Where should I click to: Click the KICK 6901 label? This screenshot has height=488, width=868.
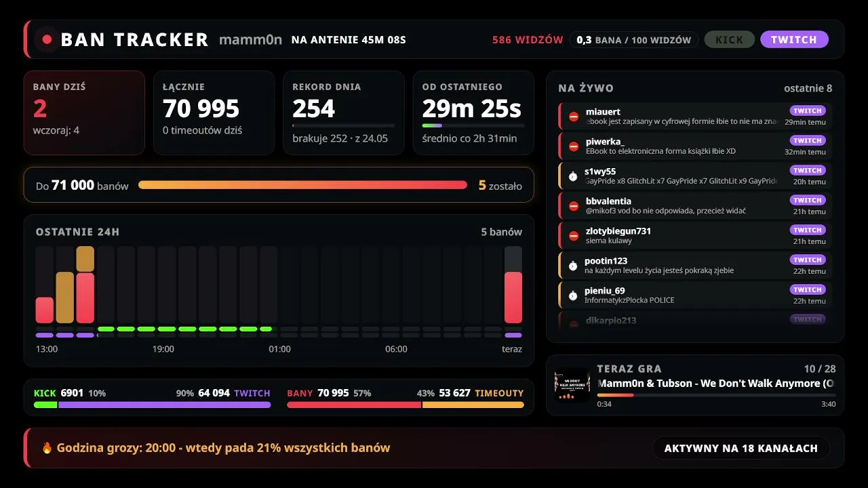pos(58,393)
